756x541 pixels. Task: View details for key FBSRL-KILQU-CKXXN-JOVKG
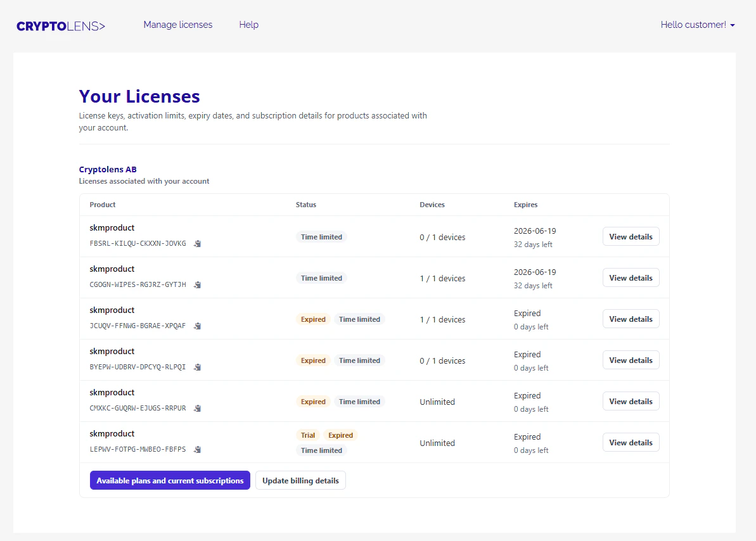631,237
